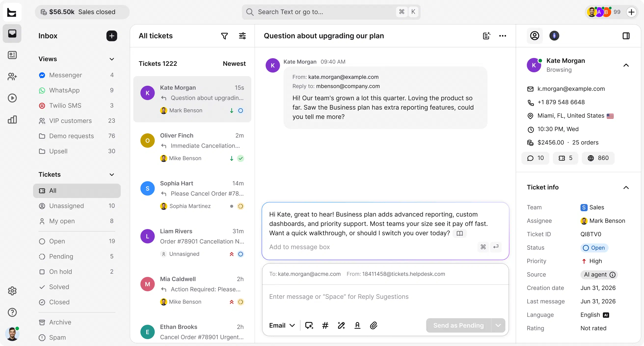The height and width of the screenshot is (346, 644).
Task: Show the customer profile panel icon
Action: tap(535, 36)
